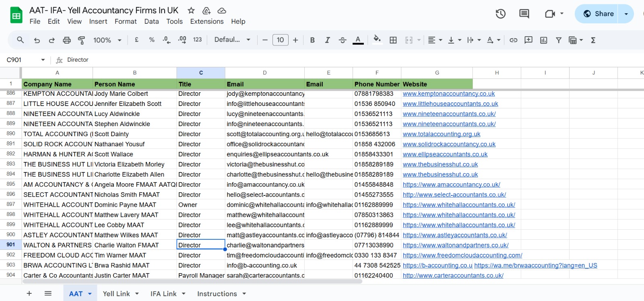The height and width of the screenshot is (301, 644).
Task: Click the horizontal scrollbar
Action: pos(192,281)
